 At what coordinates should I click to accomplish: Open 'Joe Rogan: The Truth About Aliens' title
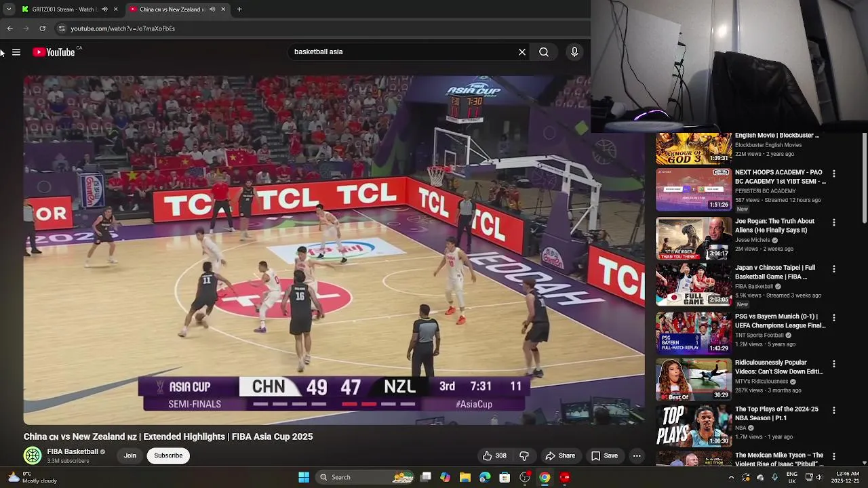(x=774, y=226)
